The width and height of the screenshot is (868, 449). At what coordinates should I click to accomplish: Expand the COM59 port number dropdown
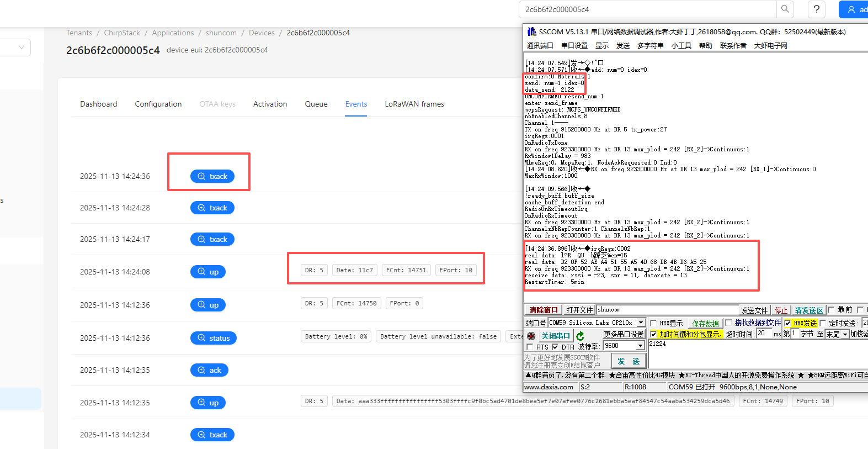click(x=641, y=323)
